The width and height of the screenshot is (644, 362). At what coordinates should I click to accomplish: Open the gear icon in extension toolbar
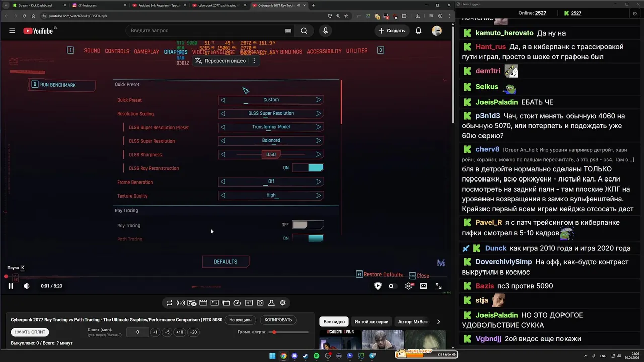point(283,303)
